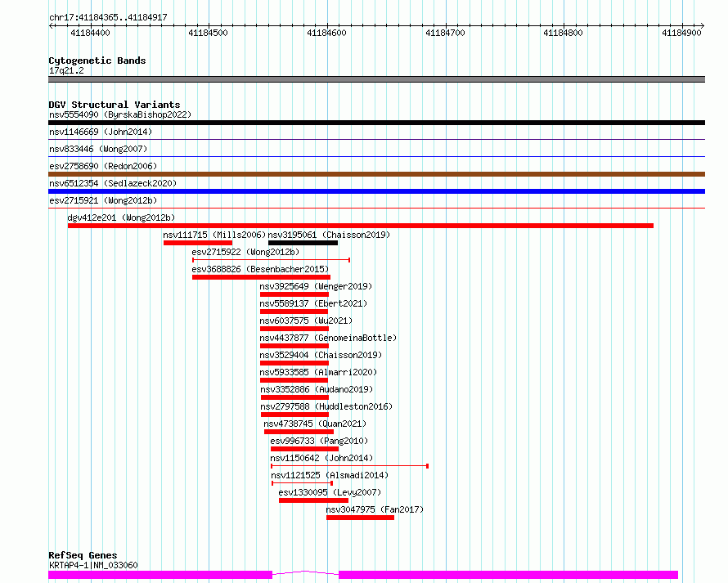728x583 pixels.
Task: Click the thick blue nsv6512354 variant bar
Action: coord(376,191)
